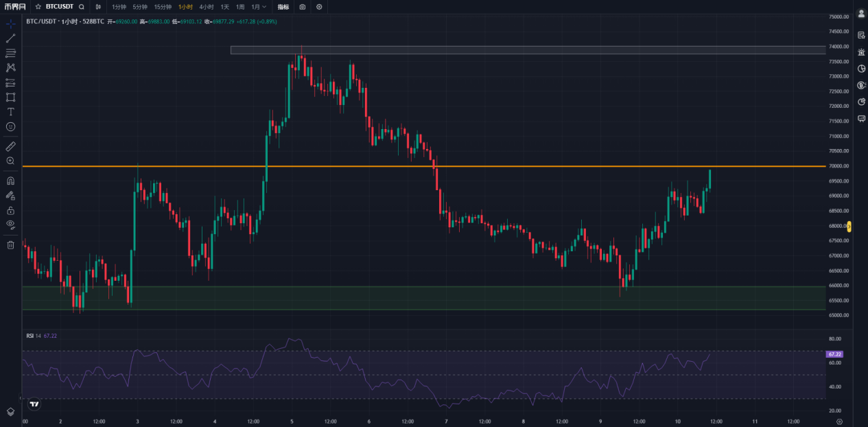Image resolution: width=868 pixels, height=427 pixels.
Task: Open chart settings gear in top toolbar
Action: [x=319, y=7]
